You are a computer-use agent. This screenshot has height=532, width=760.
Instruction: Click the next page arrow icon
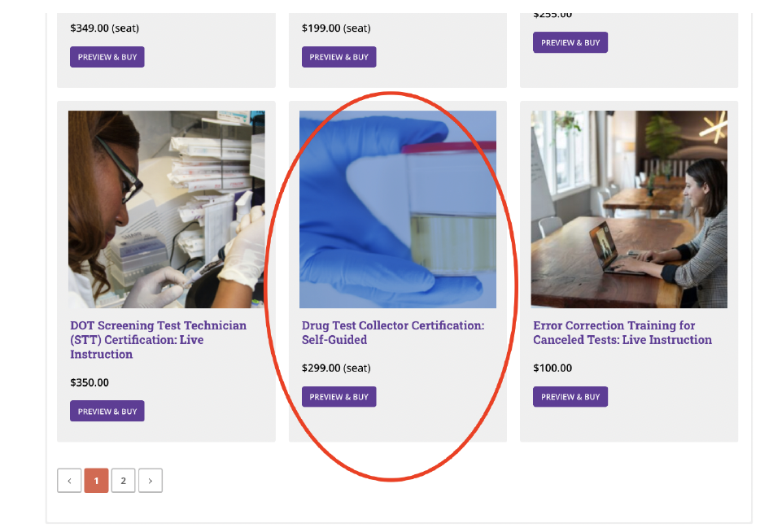(x=151, y=480)
